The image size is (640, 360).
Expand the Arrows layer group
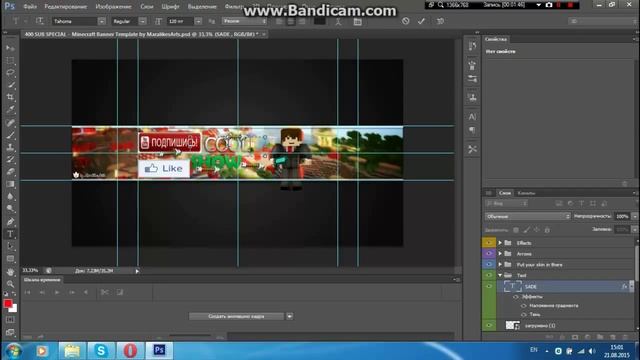(x=500, y=253)
